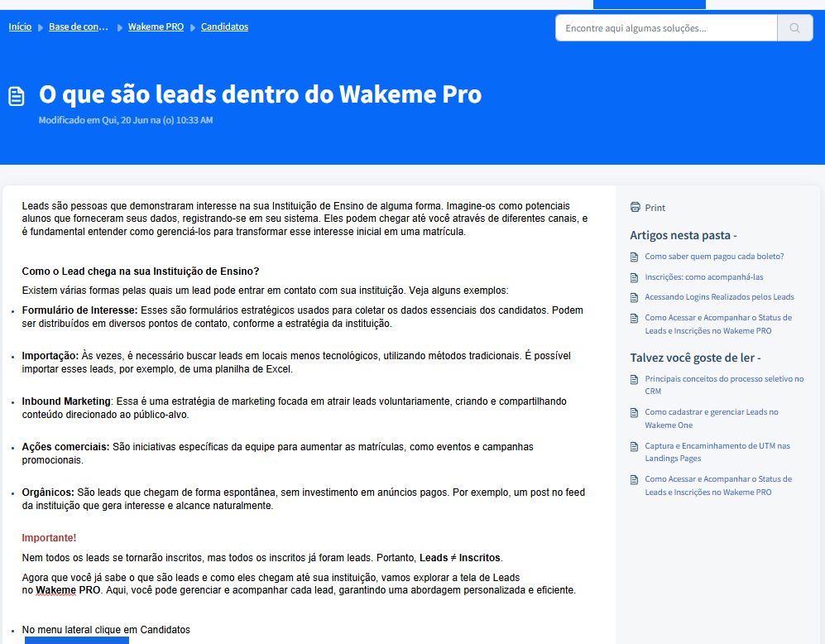Click the Print link

655,208
